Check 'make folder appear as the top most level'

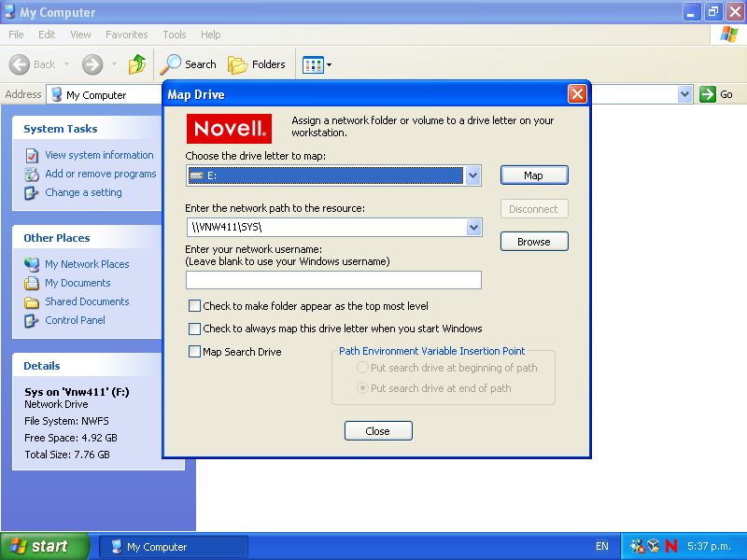[194, 306]
